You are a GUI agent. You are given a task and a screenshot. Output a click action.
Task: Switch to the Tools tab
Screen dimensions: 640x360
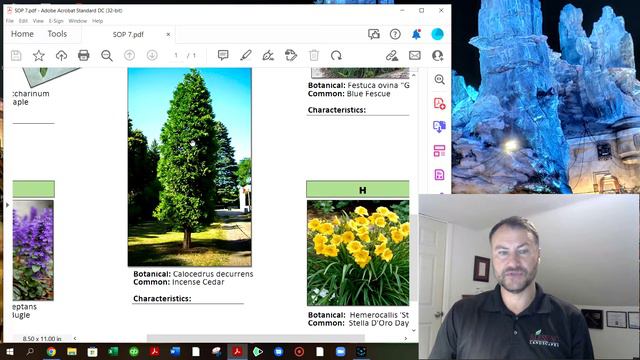(x=57, y=34)
